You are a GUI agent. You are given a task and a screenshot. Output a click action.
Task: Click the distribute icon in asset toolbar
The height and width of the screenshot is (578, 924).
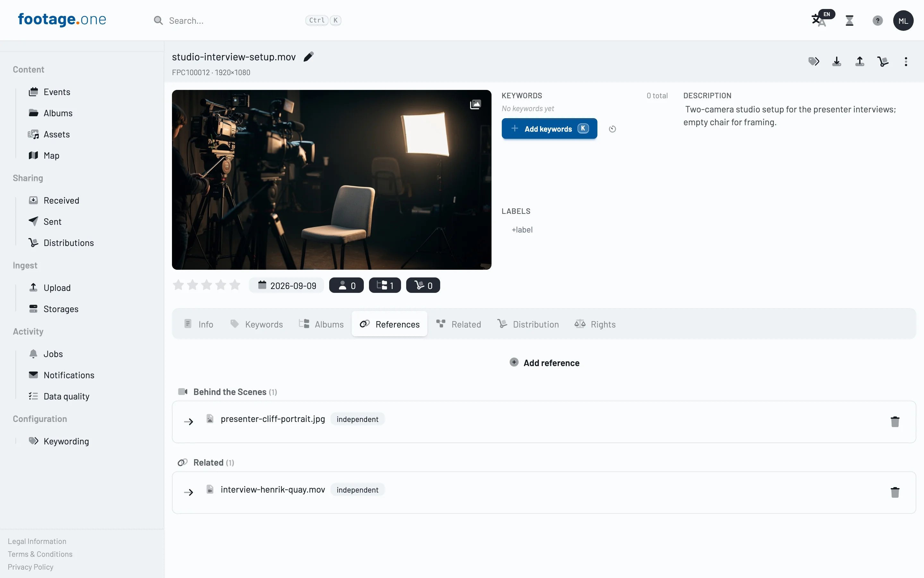point(883,61)
